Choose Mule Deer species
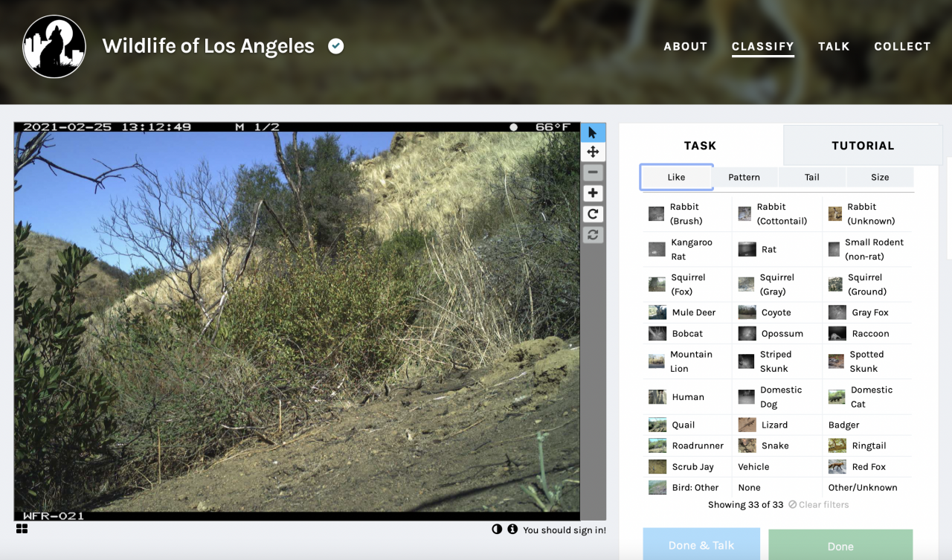 [x=686, y=312]
